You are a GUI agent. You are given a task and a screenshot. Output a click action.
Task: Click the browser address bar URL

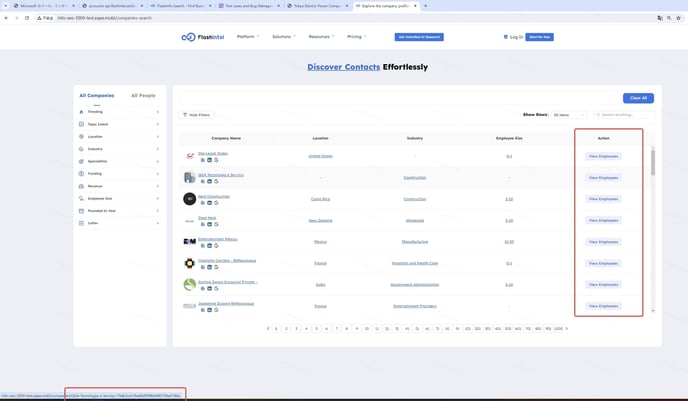[x=104, y=18]
